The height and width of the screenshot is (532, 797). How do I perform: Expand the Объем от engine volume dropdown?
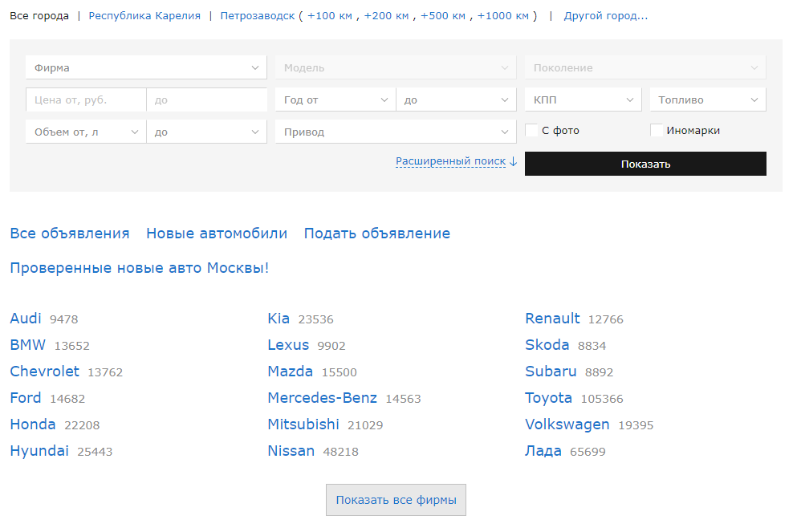click(x=86, y=132)
